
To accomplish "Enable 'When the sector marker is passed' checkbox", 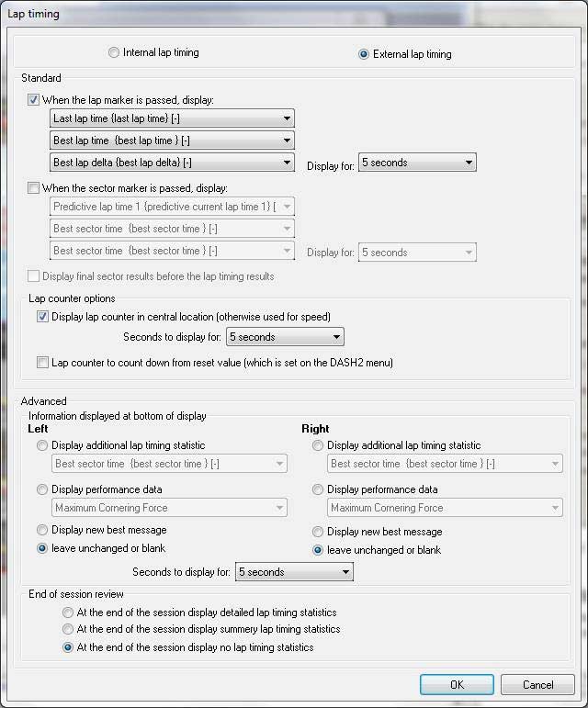I will point(34,188).
